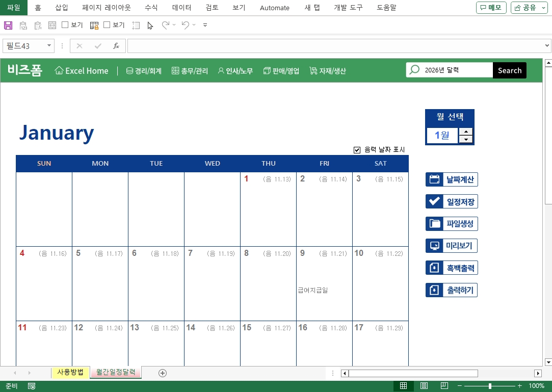Check the 보기 checkbox right of the lock-table icon

click(107, 25)
